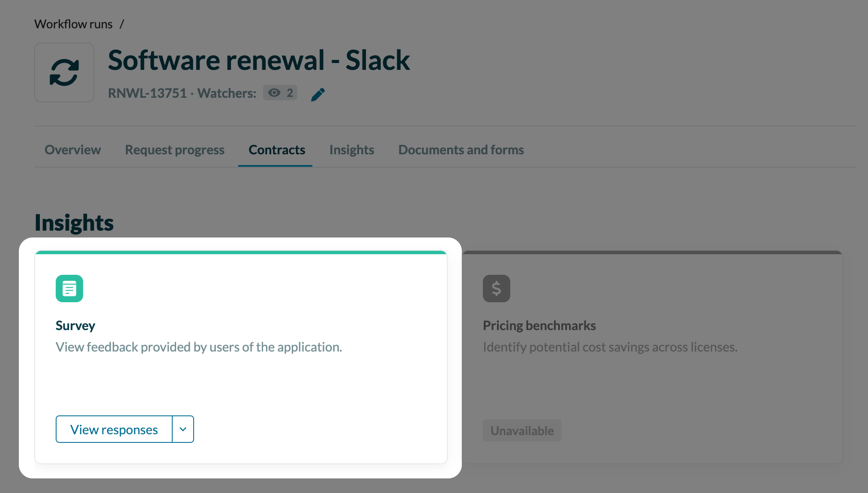Click the Insights section heading

tap(74, 223)
